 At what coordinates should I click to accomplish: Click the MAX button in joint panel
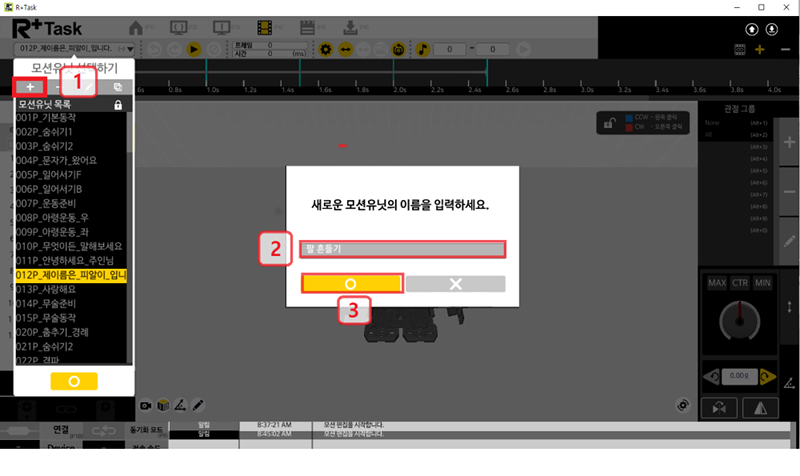coord(717,283)
